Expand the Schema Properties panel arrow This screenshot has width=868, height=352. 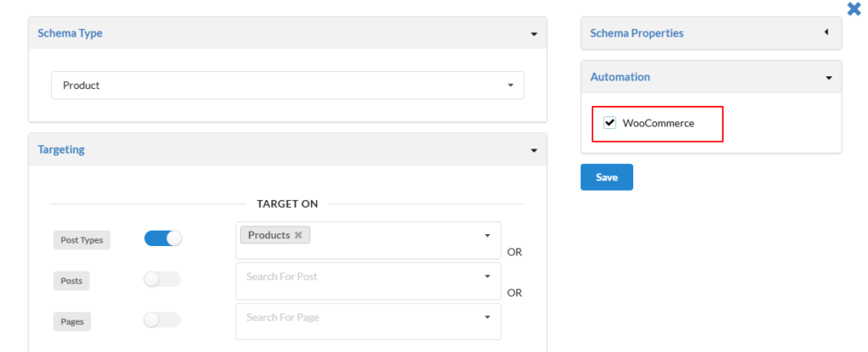click(826, 32)
